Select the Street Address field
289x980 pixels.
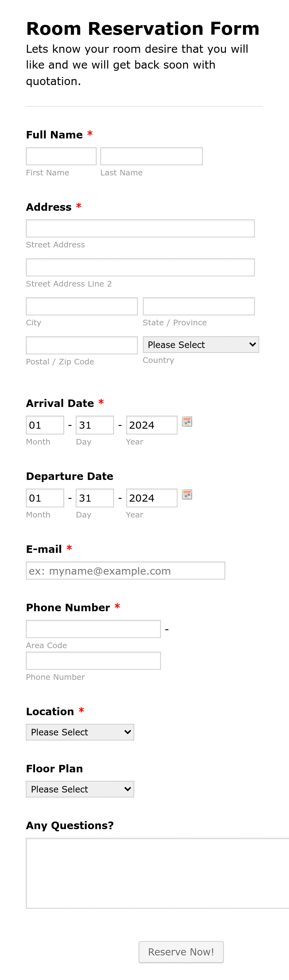point(140,228)
